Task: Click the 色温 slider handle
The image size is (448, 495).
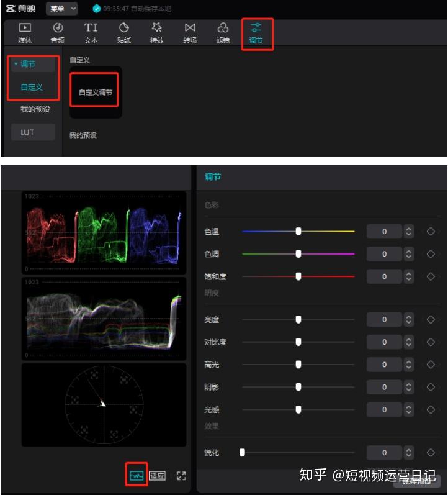Action: click(298, 232)
